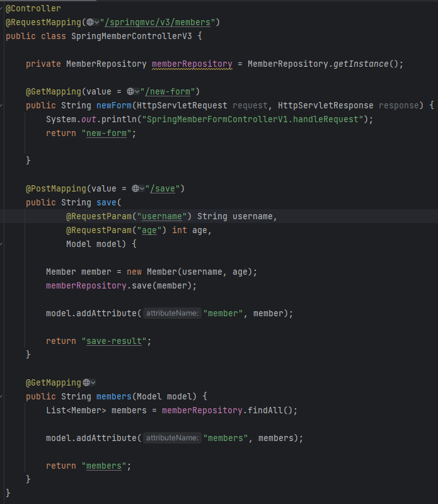Click the greyed-out response parameter
438x504 pixels.
pos(399,105)
